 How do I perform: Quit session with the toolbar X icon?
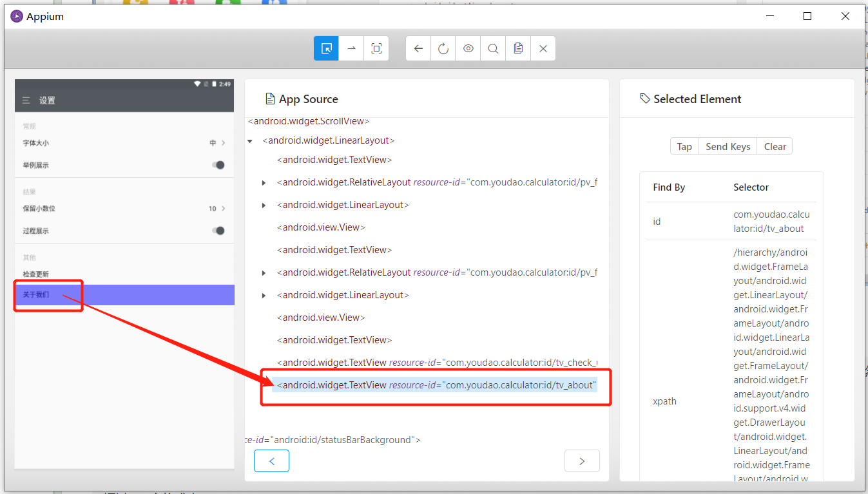(x=543, y=48)
